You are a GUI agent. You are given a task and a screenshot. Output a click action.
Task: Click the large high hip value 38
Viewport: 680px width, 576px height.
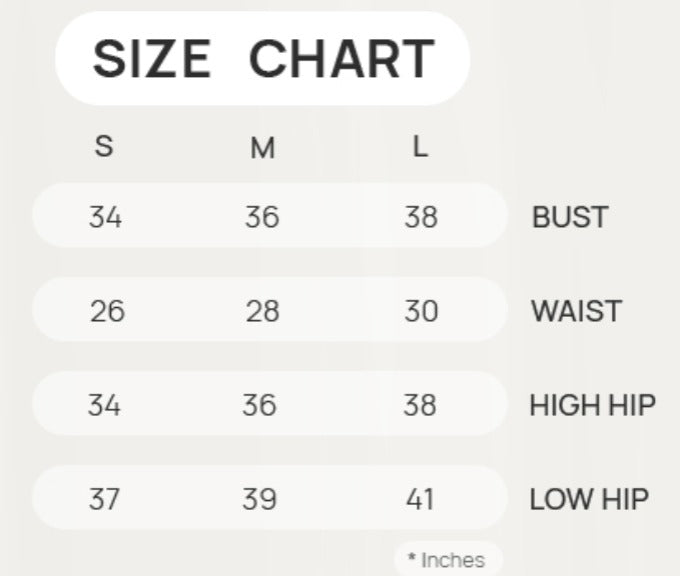pos(421,405)
